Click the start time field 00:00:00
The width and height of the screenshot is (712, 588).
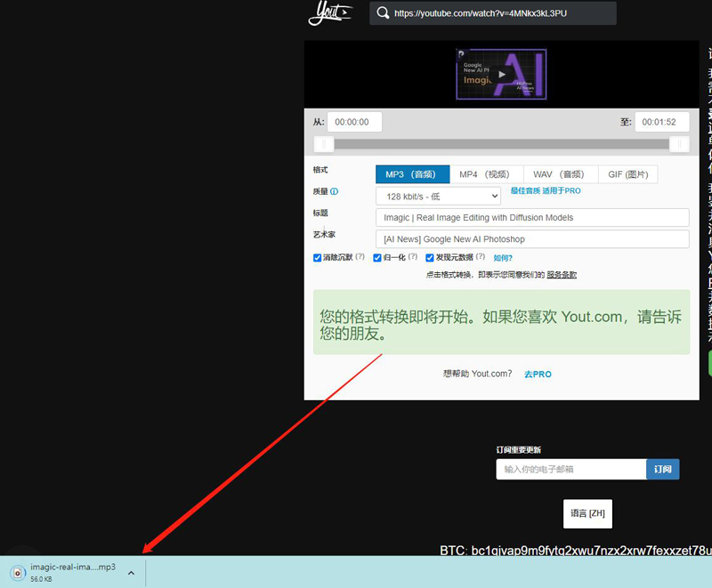(x=354, y=122)
